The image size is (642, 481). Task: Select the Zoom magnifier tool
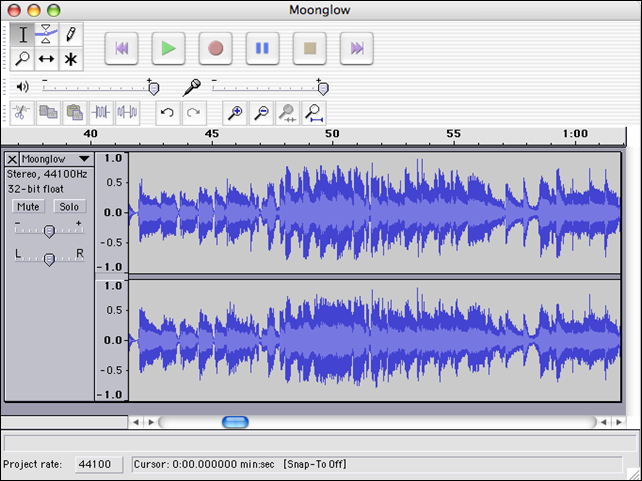(23, 59)
